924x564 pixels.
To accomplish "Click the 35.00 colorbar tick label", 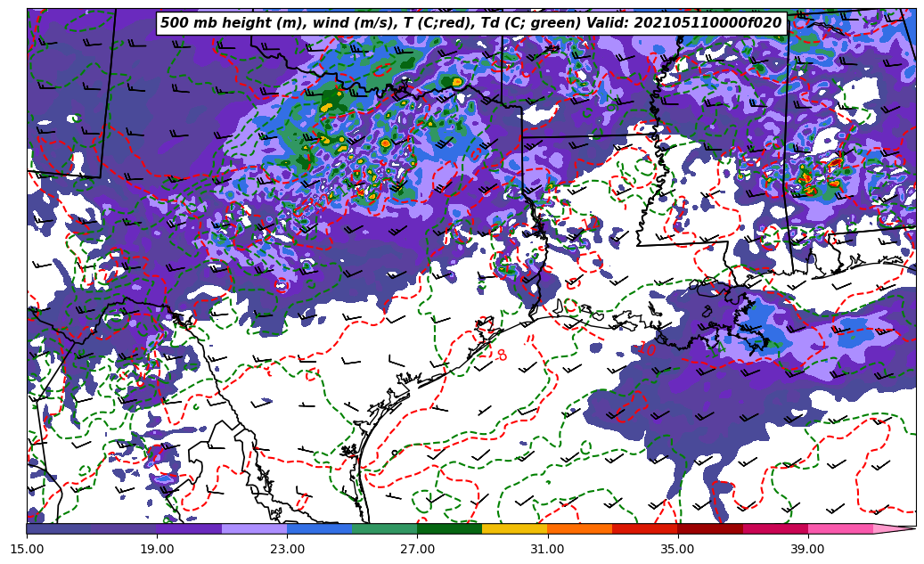I will (677, 549).
